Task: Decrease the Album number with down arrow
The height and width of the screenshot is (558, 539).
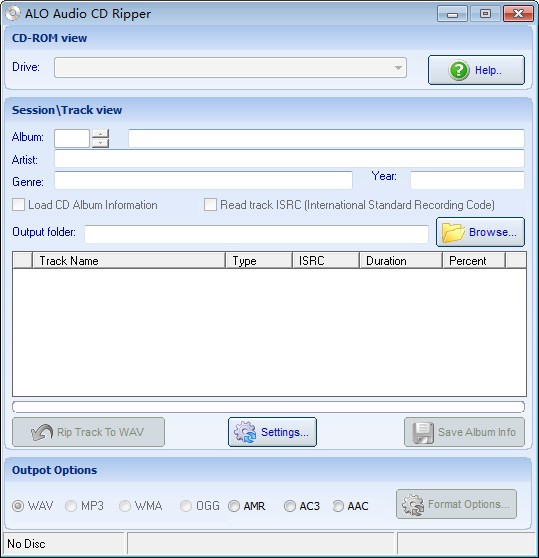Action: [100, 143]
